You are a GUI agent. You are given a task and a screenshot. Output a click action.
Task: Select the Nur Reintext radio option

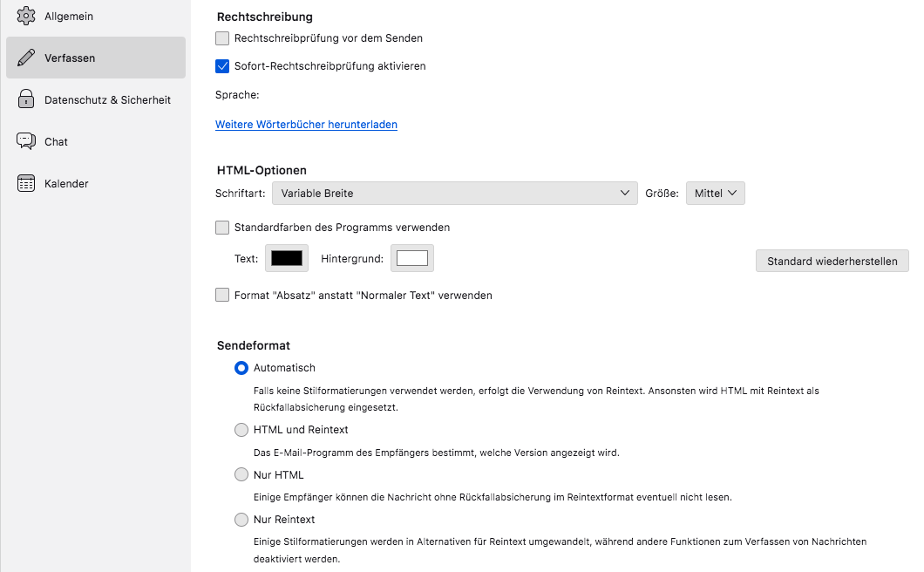[x=241, y=520]
